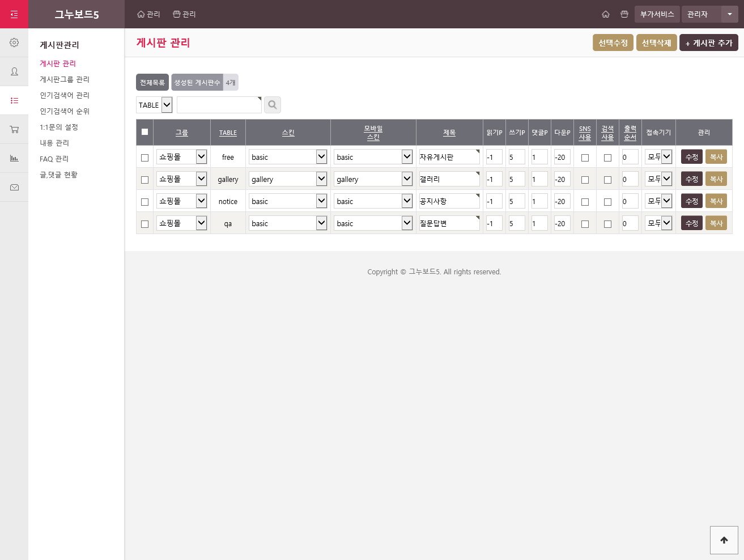The width and height of the screenshot is (744, 560).
Task: Click the search keyword input field
Action: [x=219, y=105]
